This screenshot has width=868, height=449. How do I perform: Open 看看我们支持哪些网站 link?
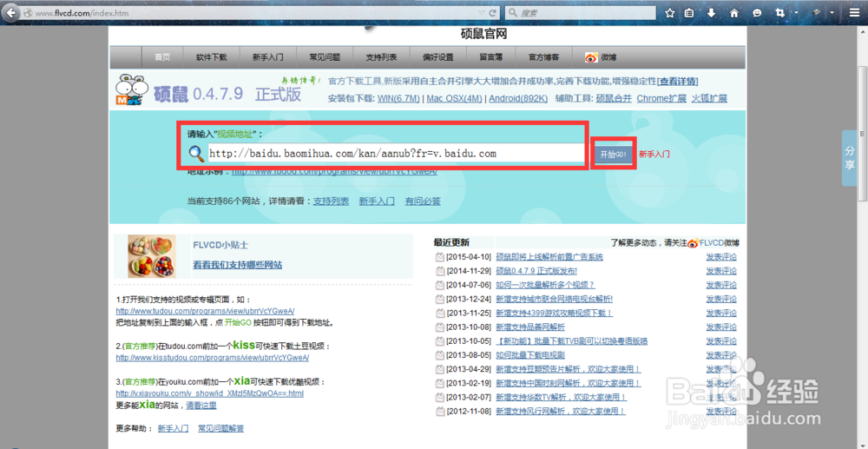pyautogui.click(x=238, y=265)
